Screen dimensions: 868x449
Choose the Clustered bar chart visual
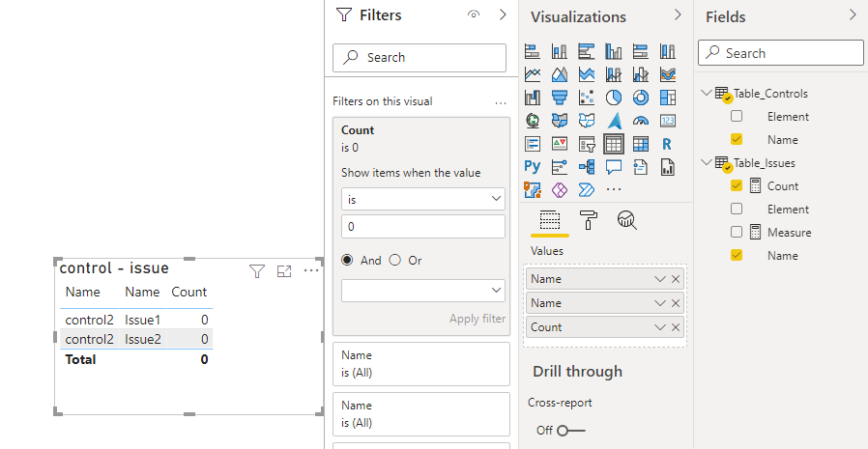click(x=586, y=51)
